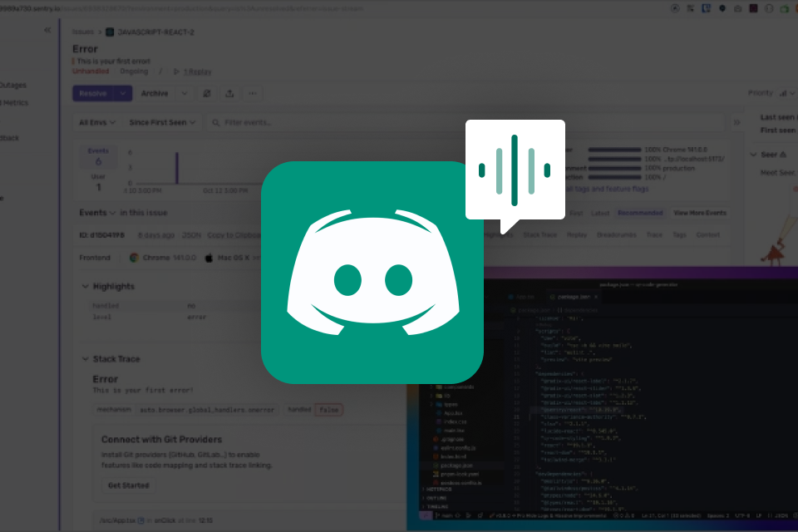798x532 pixels.
Task: Open the Since First Seen time range dropdown
Action: (x=162, y=122)
